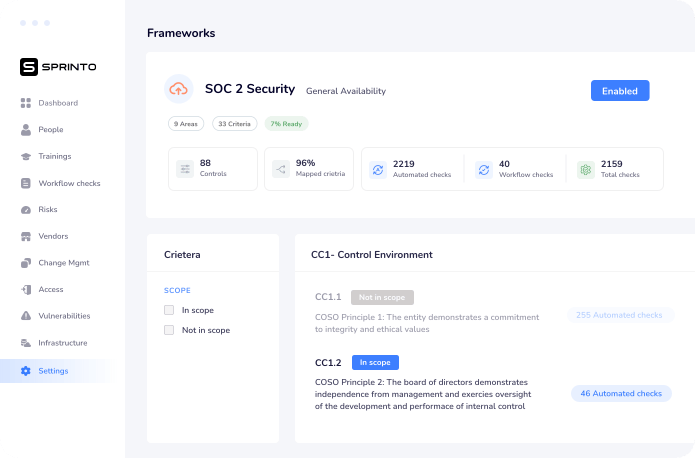Click the 2159 Total checks value
Image resolution: width=695 pixels, height=458 pixels.
click(612, 164)
